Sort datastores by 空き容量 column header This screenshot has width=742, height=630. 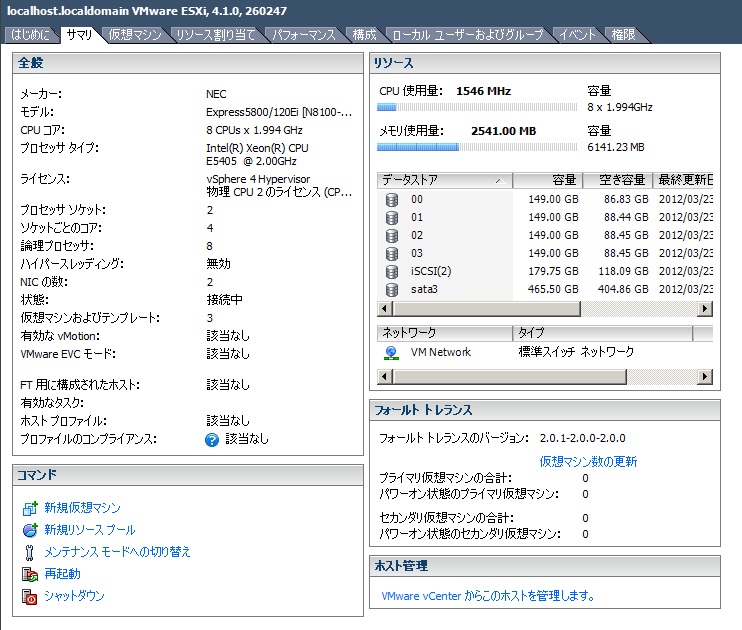point(618,180)
